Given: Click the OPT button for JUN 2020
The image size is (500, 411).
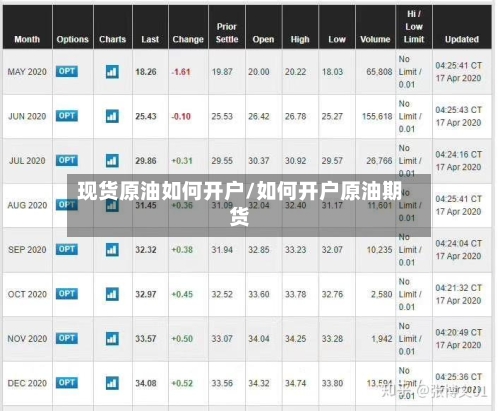Looking at the screenshot, I should click(x=67, y=116).
